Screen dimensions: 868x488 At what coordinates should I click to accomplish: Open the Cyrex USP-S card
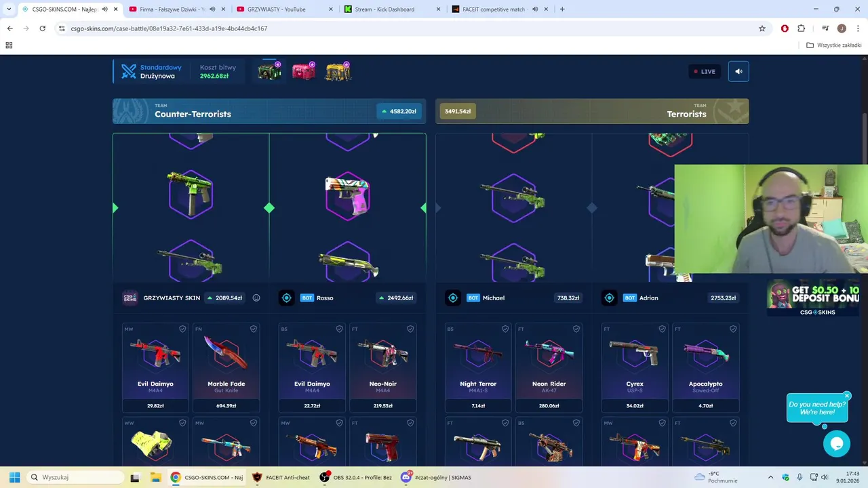(635, 368)
